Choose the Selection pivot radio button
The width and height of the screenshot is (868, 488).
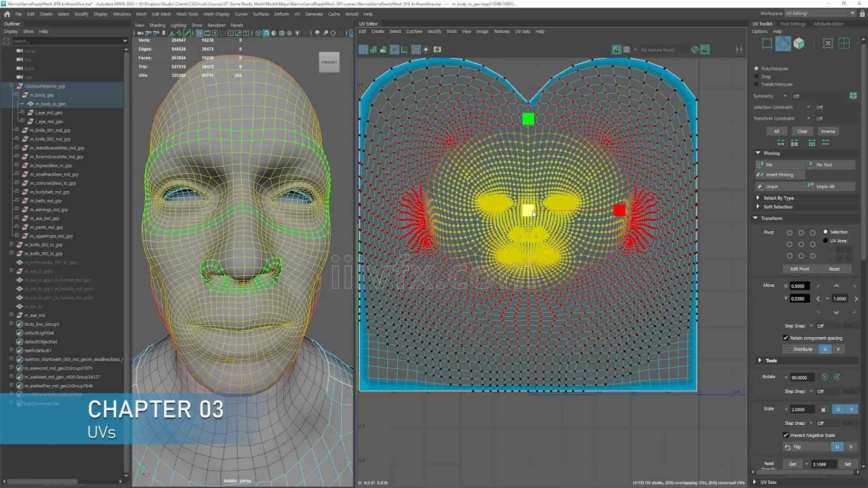click(x=826, y=232)
